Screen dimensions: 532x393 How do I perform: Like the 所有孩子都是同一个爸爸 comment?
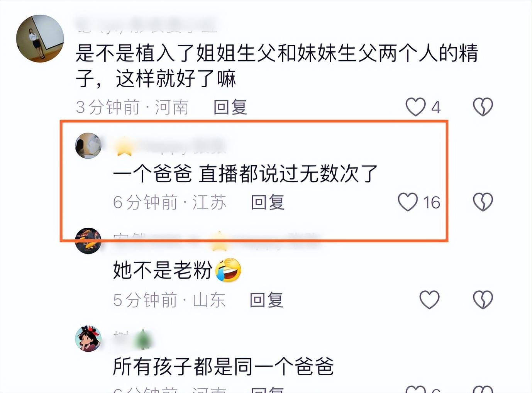(415, 389)
